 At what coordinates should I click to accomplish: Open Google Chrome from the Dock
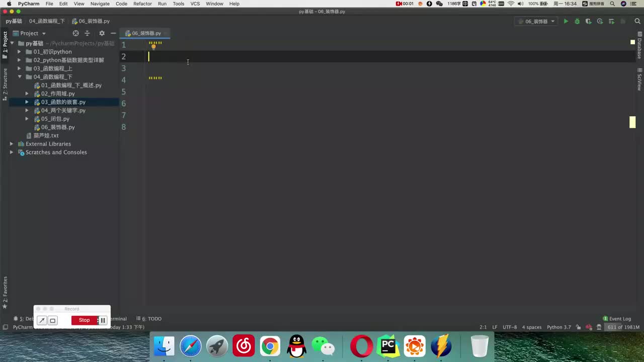pyautogui.click(x=270, y=346)
